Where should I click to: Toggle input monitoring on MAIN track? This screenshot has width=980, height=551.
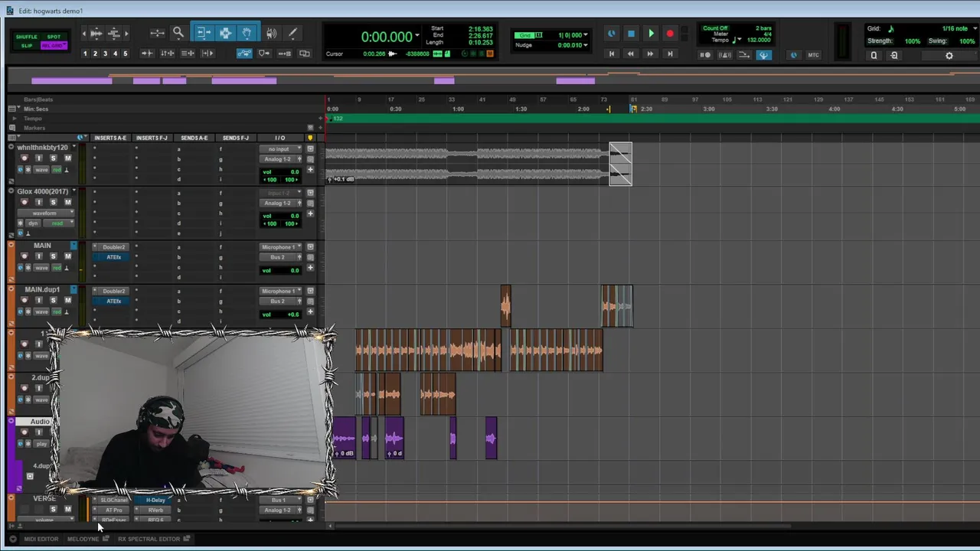pyautogui.click(x=39, y=256)
